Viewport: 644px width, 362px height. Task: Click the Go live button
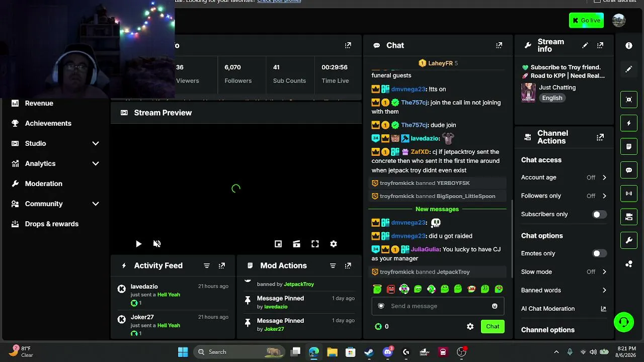click(x=586, y=21)
